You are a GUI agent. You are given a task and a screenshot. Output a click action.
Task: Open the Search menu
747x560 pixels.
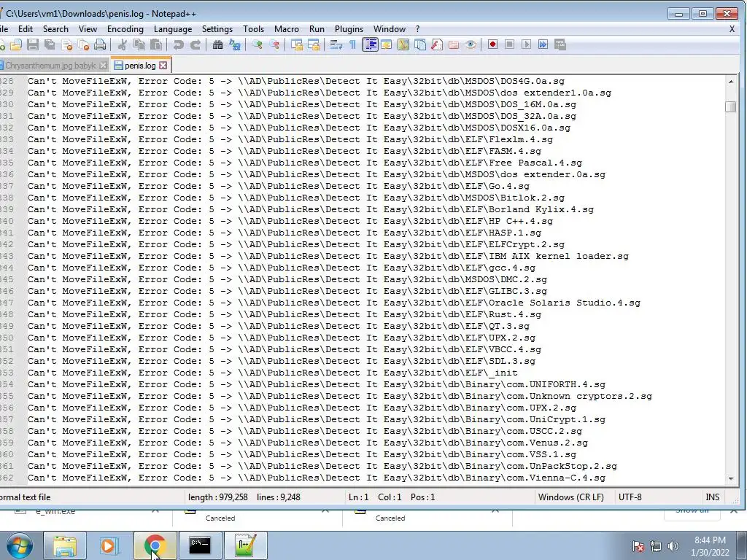pyautogui.click(x=55, y=29)
